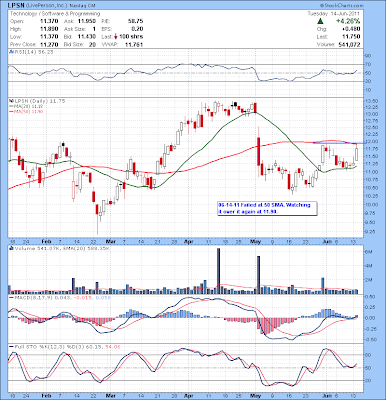The width and height of the screenshot is (386, 400).
Task: Click the P/E value 58.75
Action: coord(135,21)
